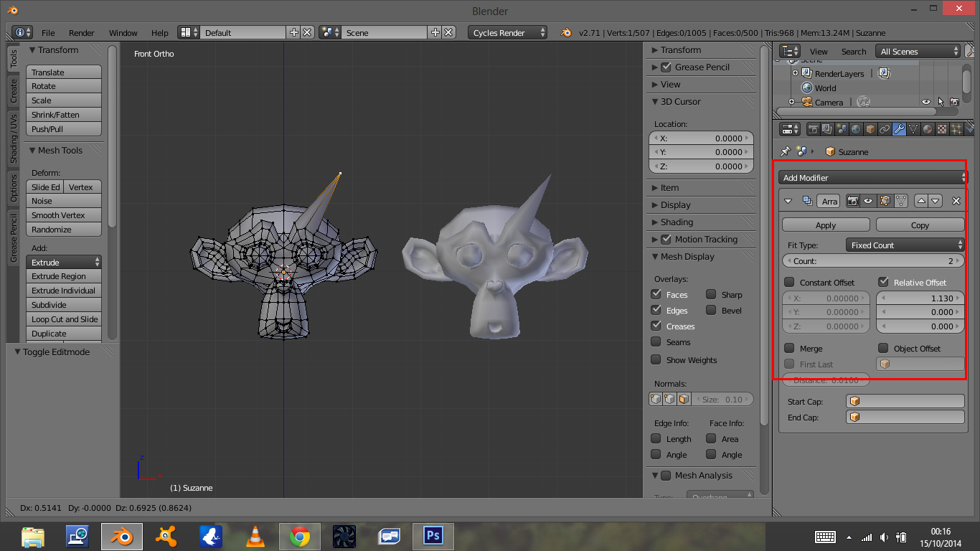Image resolution: width=980 pixels, height=551 pixels.
Task: Click the Blender logo in info header
Action: coord(566,32)
